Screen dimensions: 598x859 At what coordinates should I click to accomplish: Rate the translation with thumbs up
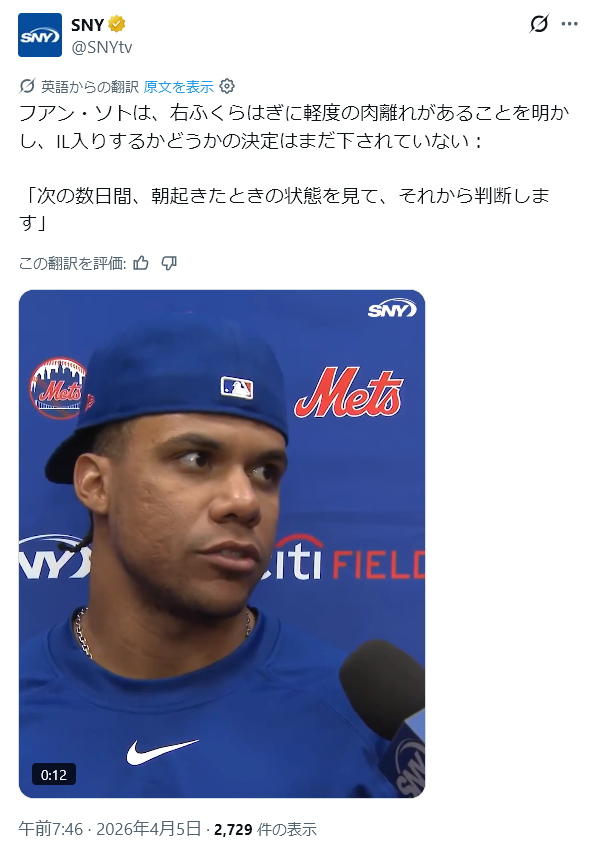click(141, 264)
